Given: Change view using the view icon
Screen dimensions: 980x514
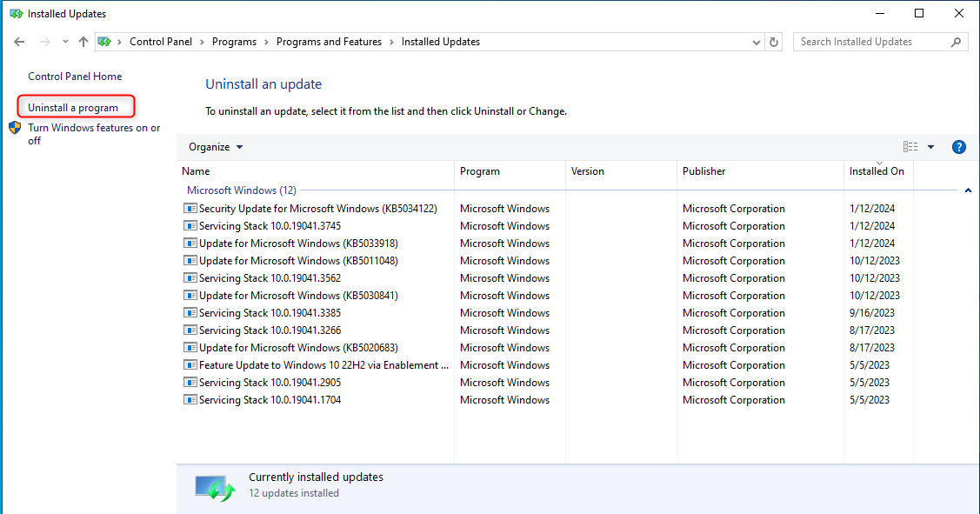Looking at the screenshot, I should click(910, 147).
